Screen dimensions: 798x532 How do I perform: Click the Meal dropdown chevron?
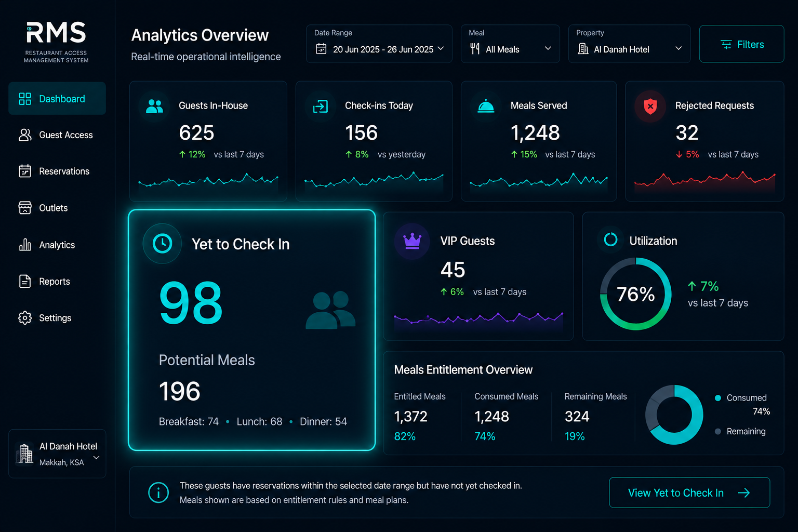tap(548, 48)
